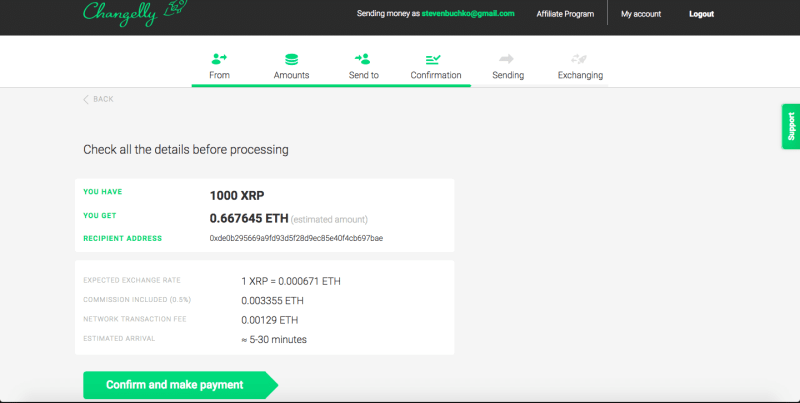This screenshot has height=403, width=800.
Task: Open the Affiliate Program link
Action: [565, 14]
